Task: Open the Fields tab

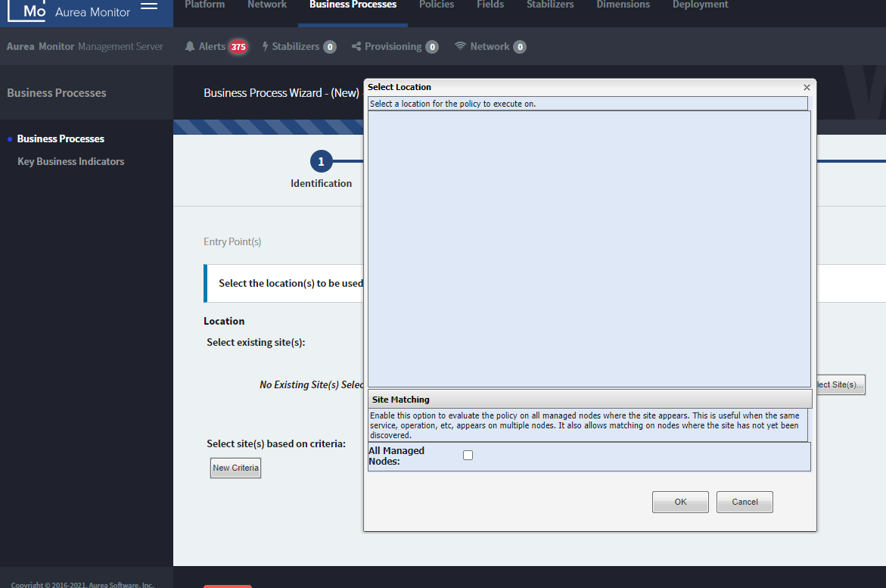Action: point(490,5)
